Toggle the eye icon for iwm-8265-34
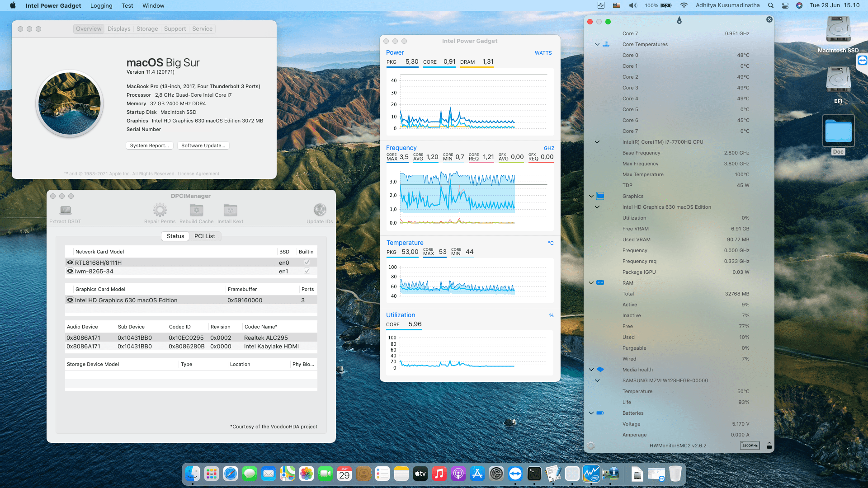The image size is (868, 488). point(70,271)
